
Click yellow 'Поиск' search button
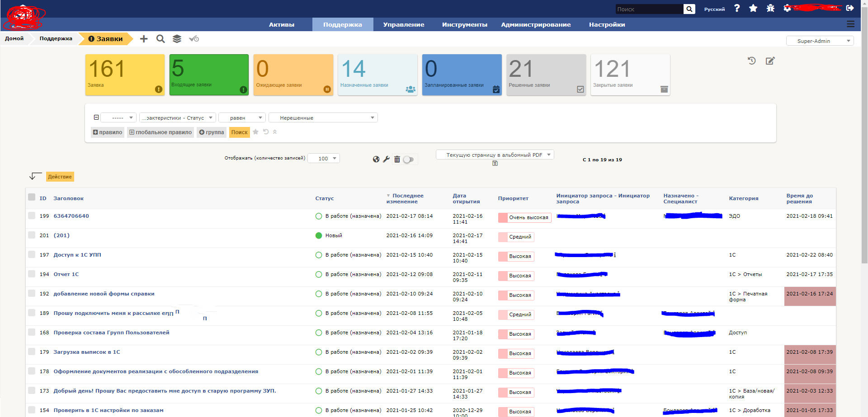240,132
